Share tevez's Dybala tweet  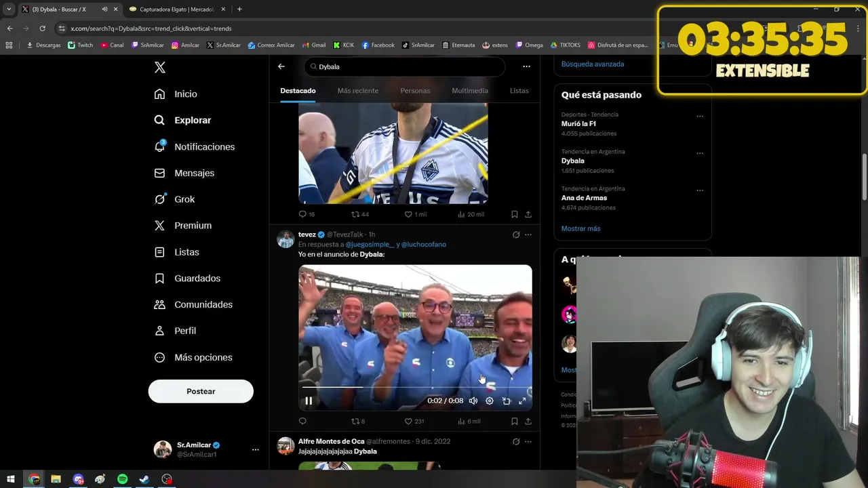click(528, 421)
